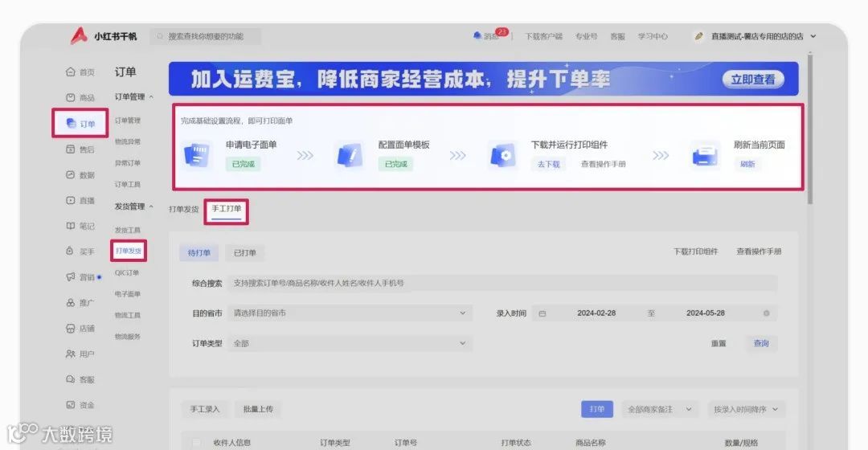Open the 店铺 shop sidebar icon
Image resolution: width=868 pixels, height=450 pixels.
70,328
